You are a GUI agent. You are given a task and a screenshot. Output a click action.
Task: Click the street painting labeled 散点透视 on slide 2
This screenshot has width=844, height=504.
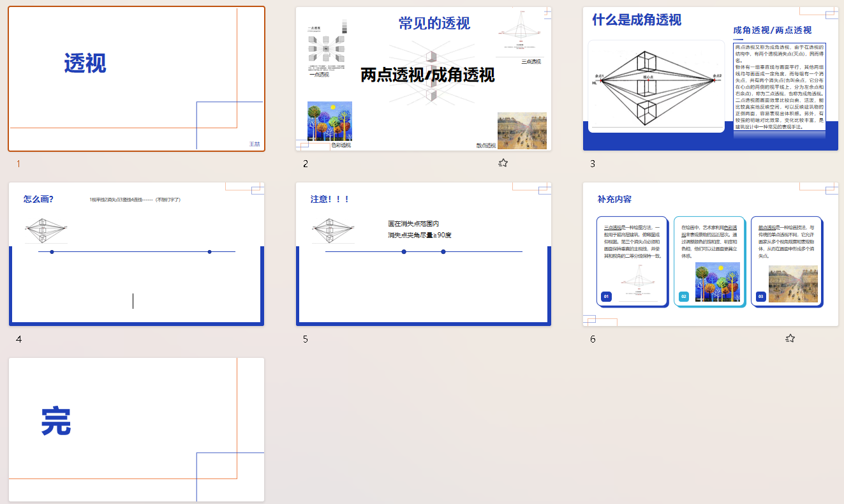522,130
